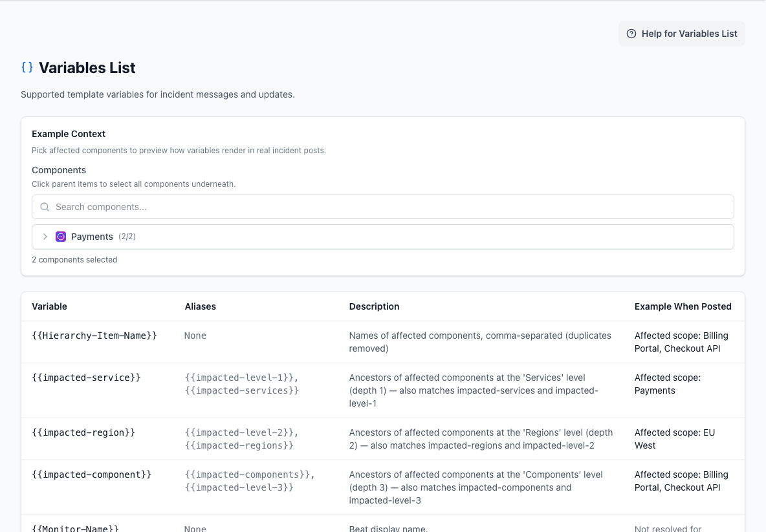The width and height of the screenshot is (766, 532).
Task: Click the curly braces icon beside Variables List
Action: [x=27, y=67]
